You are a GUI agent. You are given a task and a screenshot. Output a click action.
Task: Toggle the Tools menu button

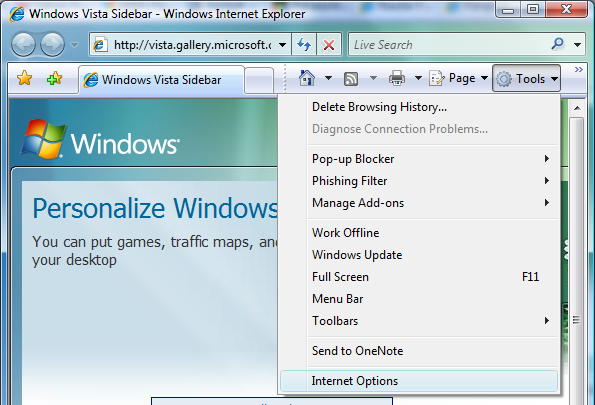(x=526, y=79)
